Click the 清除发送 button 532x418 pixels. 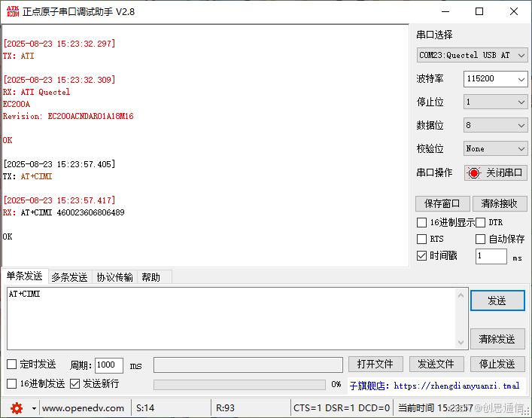click(x=497, y=339)
